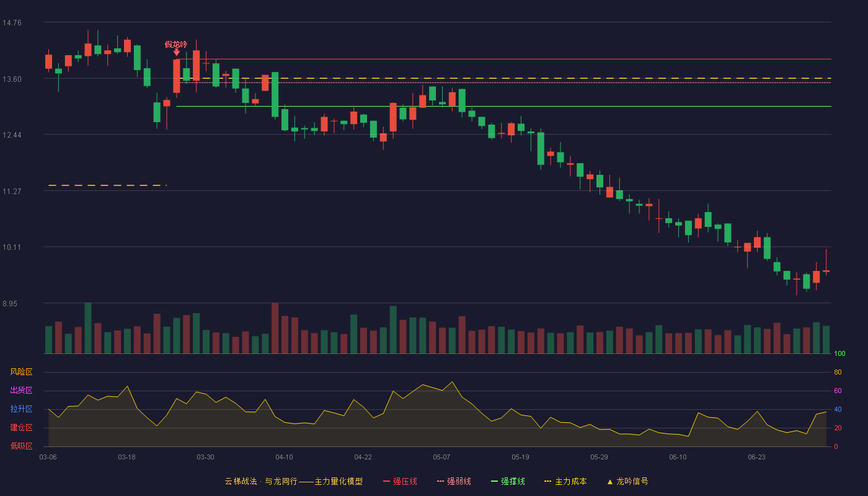Click the 14.76 price axis label
This screenshot has width=868, height=496.
pyautogui.click(x=12, y=23)
